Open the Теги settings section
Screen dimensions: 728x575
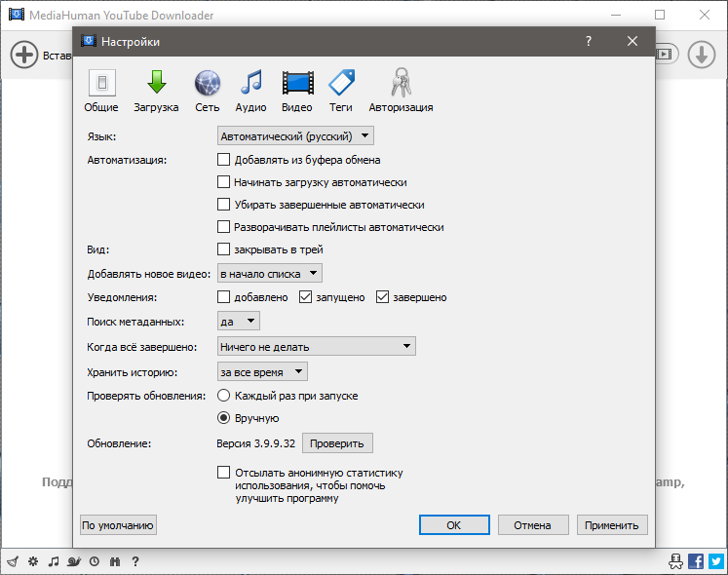click(340, 91)
